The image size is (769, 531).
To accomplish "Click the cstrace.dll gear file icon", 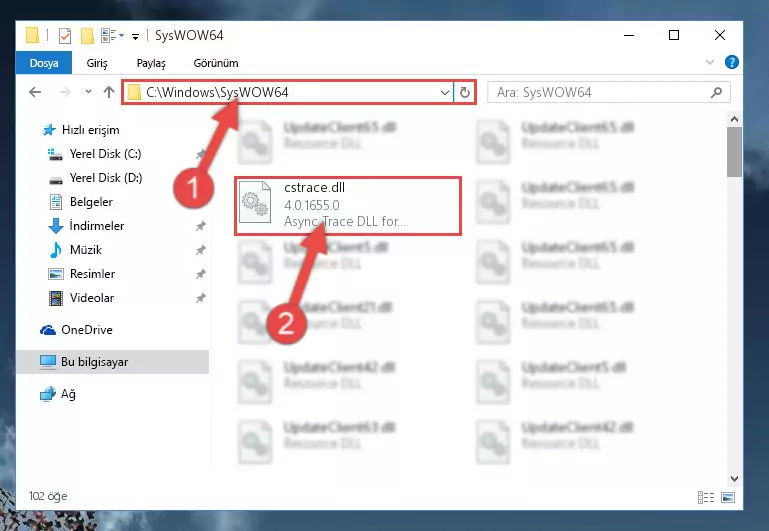I will (x=255, y=202).
